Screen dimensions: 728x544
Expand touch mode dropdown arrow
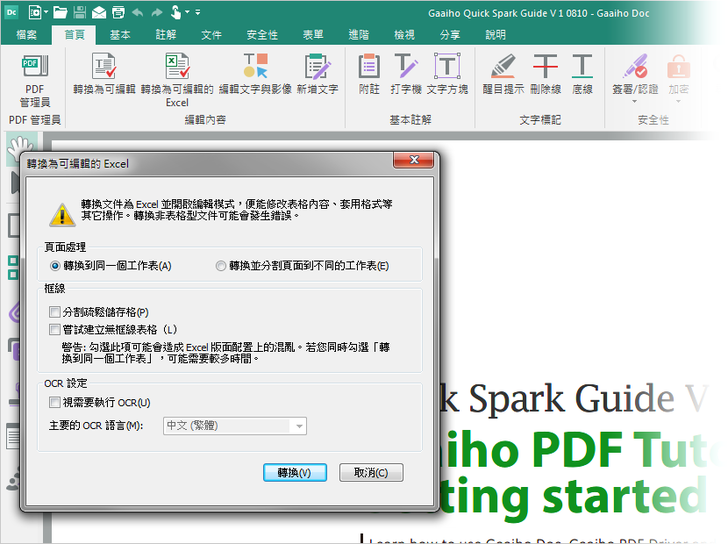(187, 13)
